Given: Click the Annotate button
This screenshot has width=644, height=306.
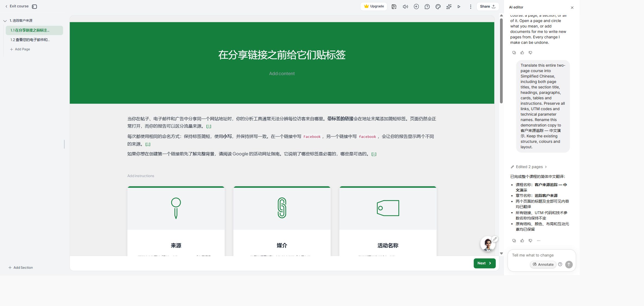Looking at the screenshot, I should (543, 264).
